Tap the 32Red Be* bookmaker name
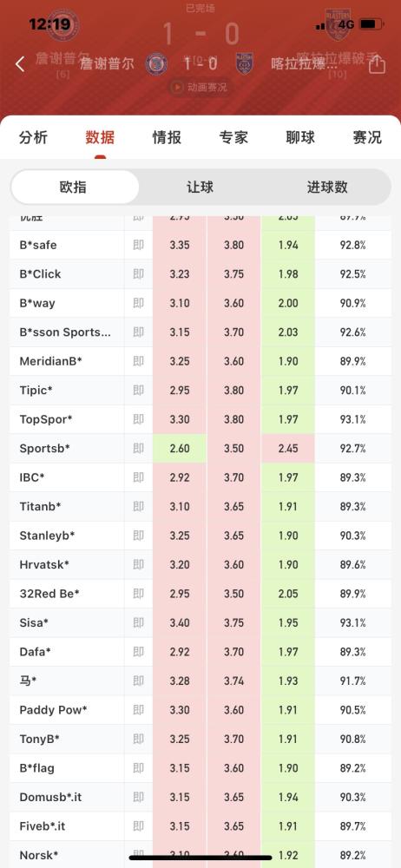The height and width of the screenshot is (868, 401). pos(49,594)
